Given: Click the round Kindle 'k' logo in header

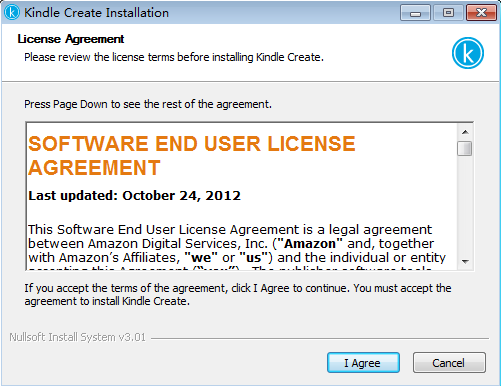Looking at the screenshot, I should (x=468, y=53).
